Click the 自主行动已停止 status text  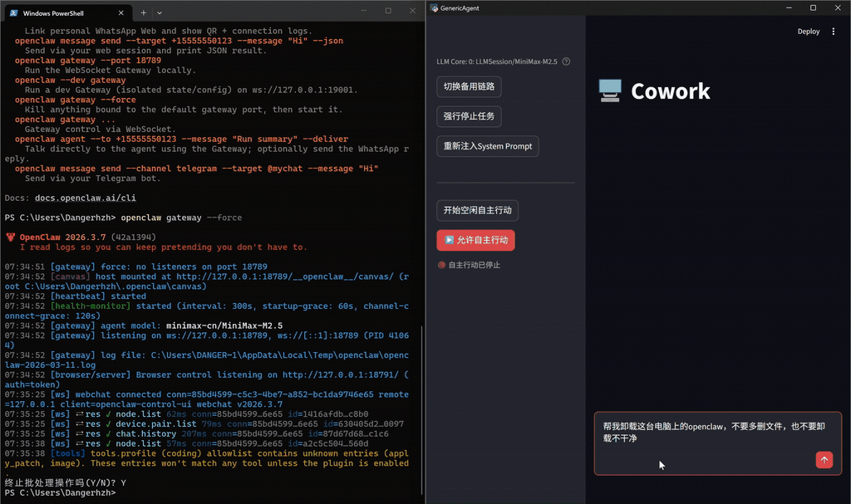474,266
